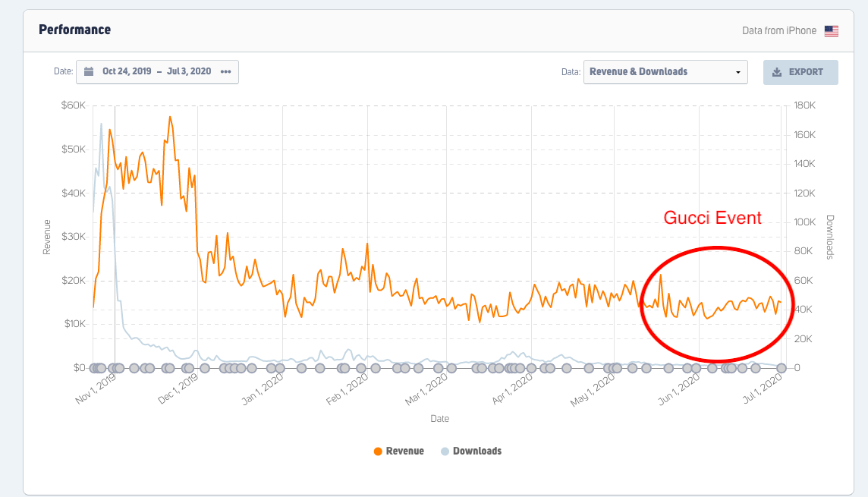The height and width of the screenshot is (497, 868).
Task: Click the last event marker at Jul 1, 2020
Action: pyautogui.click(x=781, y=368)
